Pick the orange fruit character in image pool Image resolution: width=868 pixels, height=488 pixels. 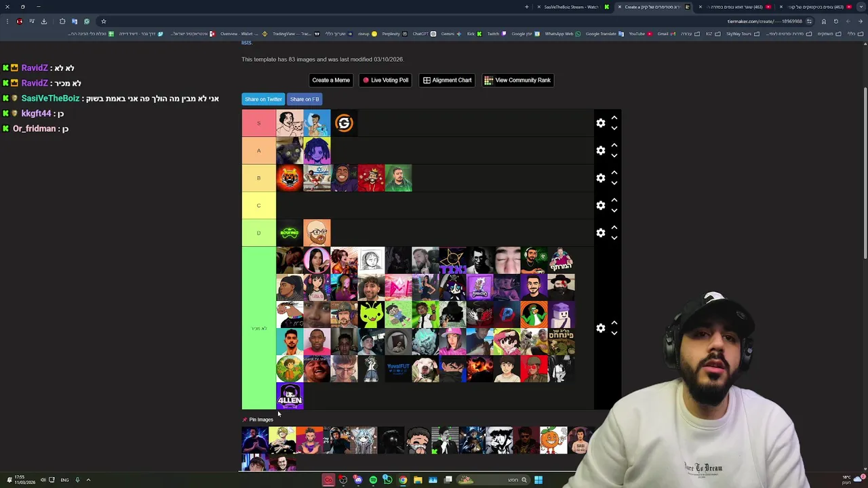tap(553, 440)
